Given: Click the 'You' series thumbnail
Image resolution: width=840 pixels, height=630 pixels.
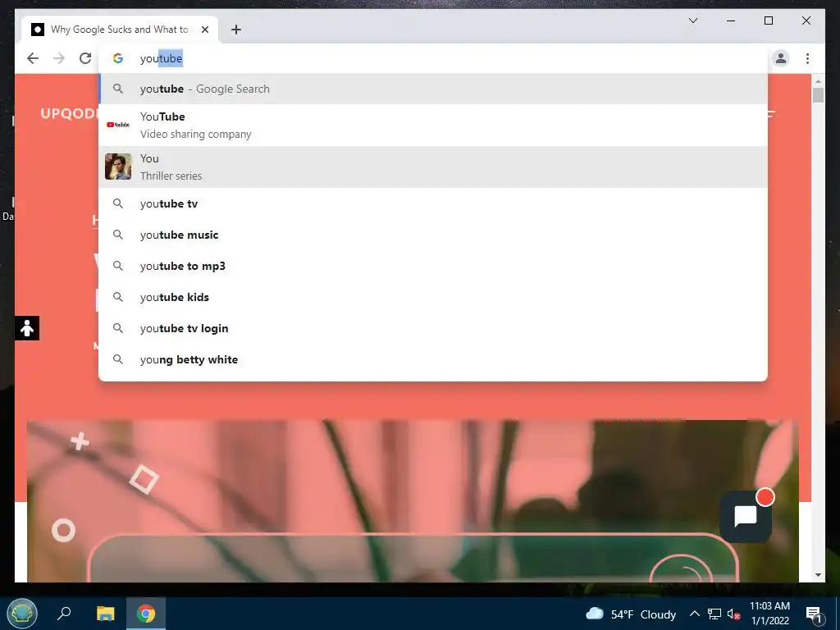Looking at the screenshot, I should (118, 167).
